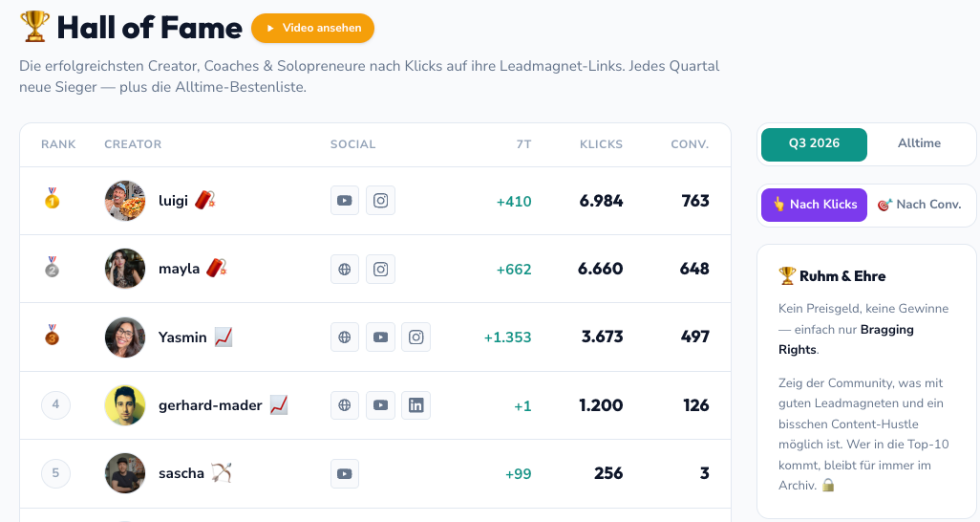
Task: Click the CONV. column header
Action: [690, 144]
